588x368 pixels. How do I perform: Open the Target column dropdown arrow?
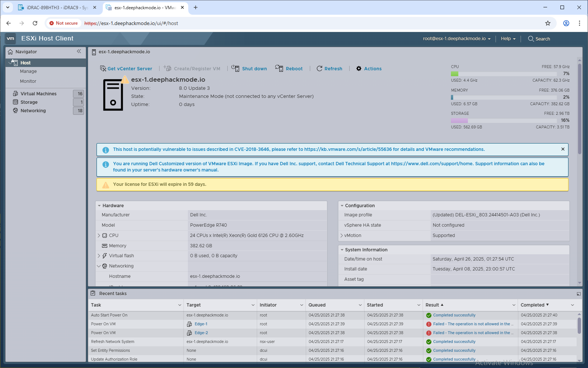coord(253,305)
